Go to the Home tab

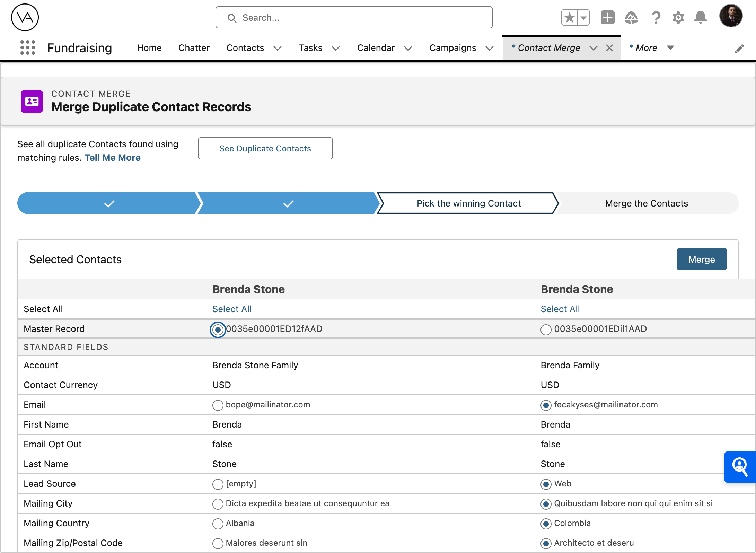point(149,48)
